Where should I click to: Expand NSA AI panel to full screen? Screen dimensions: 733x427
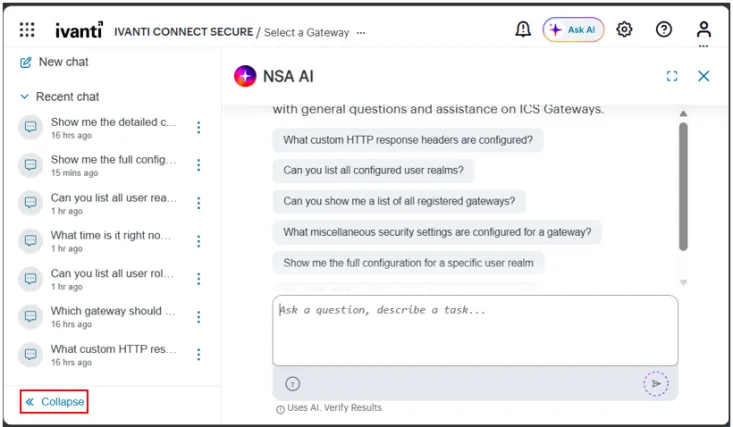click(x=672, y=76)
